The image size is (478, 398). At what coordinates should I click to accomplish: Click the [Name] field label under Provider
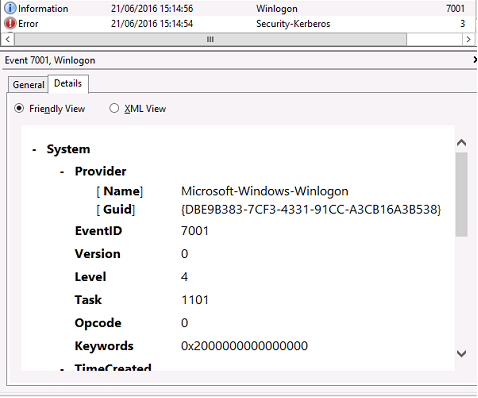click(120, 191)
